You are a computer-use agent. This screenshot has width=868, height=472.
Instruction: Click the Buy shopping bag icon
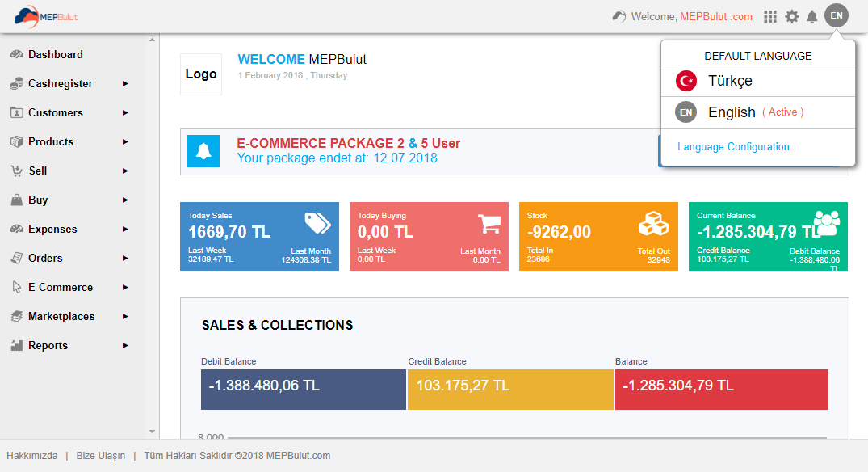point(17,200)
